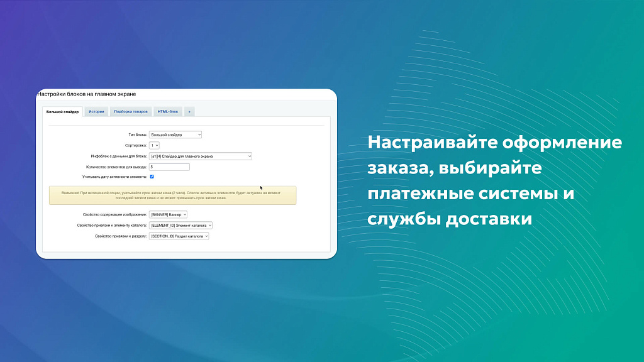Viewport: 644px width, 362px height.
Task: Expand the "Сортировка" dropdown
Action: point(155,145)
